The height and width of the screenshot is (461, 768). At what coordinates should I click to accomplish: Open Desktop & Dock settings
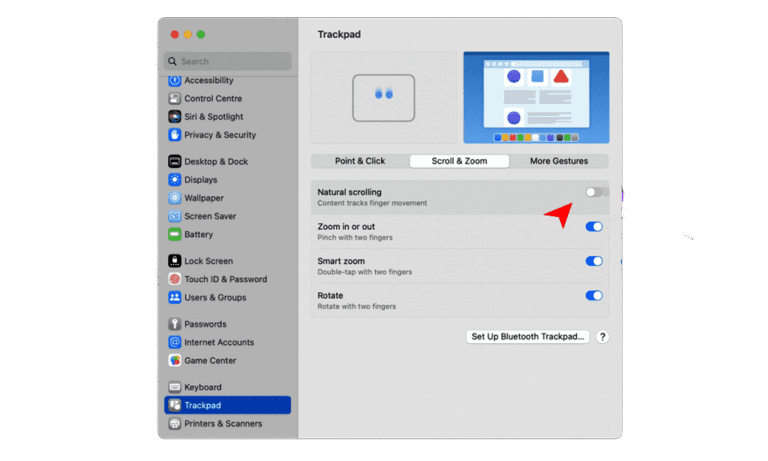click(215, 162)
